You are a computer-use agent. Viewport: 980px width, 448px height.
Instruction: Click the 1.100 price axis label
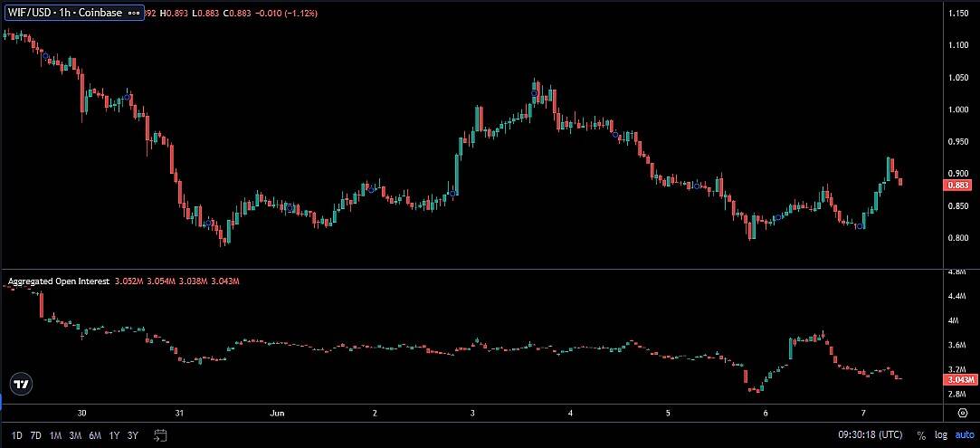pos(956,45)
